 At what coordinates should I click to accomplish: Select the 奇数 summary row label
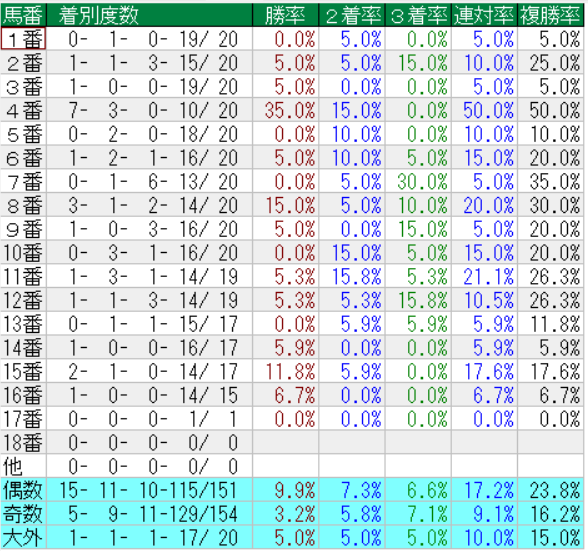[x=23, y=513]
